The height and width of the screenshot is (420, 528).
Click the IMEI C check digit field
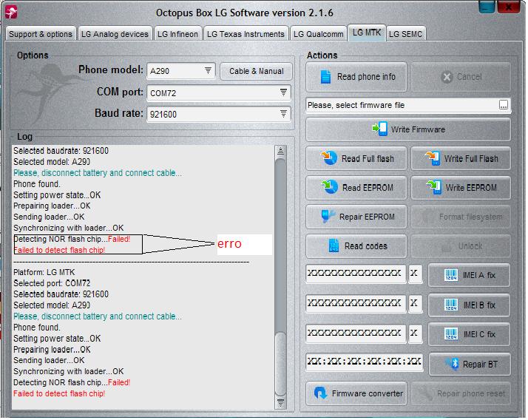pyautogui.click(x=415, y=333)
